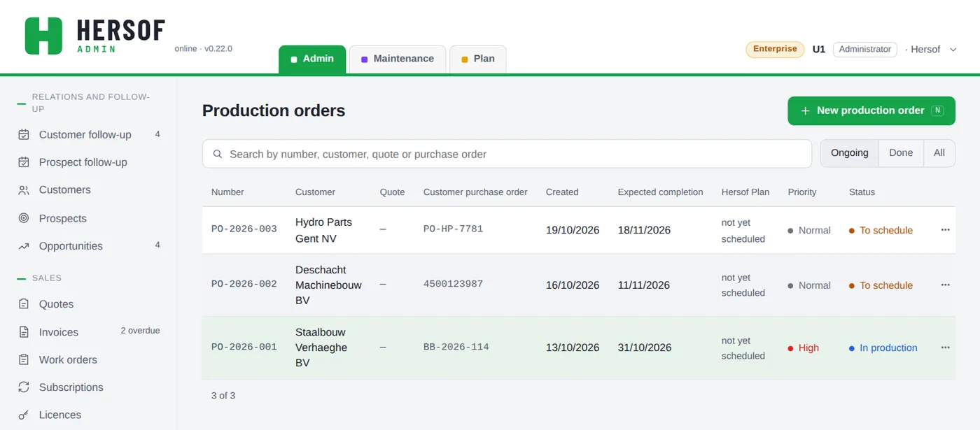Show Ongoing production orders
This screenshot has width=980, height=430.
point(849,153)
